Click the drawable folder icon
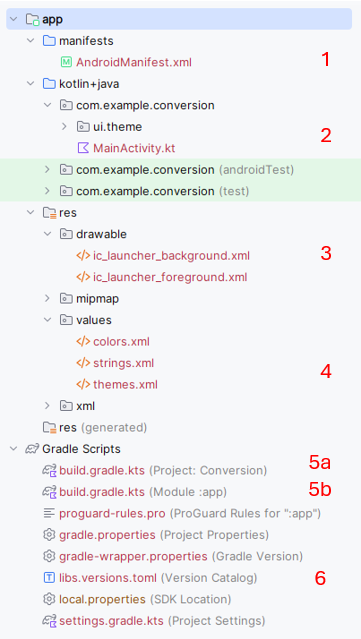 pyautogui.click(x=66, y=234)
